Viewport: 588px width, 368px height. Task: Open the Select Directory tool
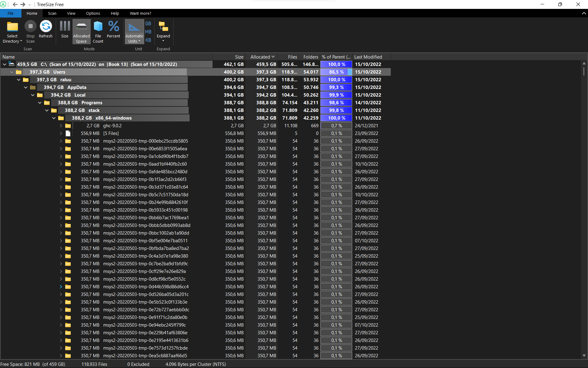click(12, 31)
